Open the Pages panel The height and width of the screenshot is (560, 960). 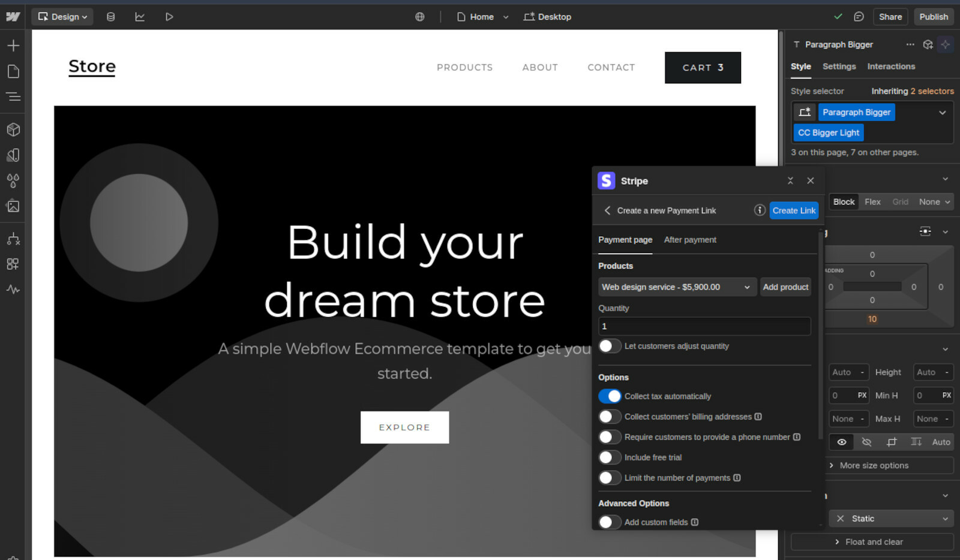[x=13, y=71]
